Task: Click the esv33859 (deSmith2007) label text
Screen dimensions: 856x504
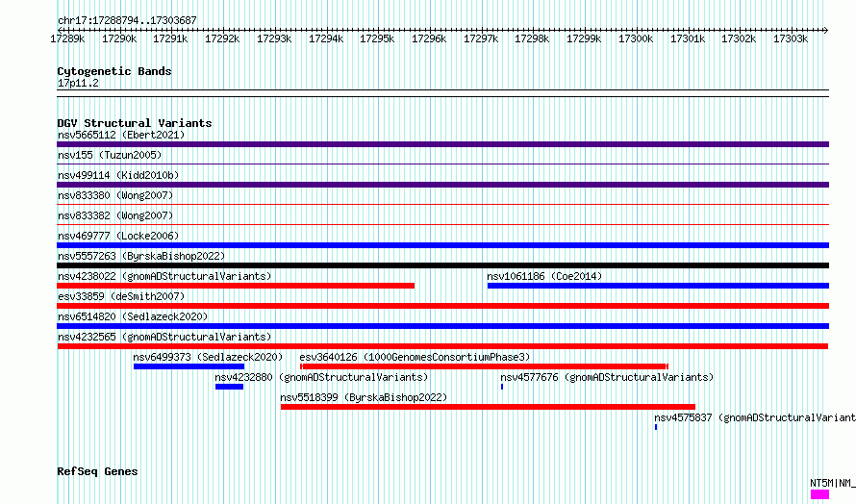Action: pos(121,296)
